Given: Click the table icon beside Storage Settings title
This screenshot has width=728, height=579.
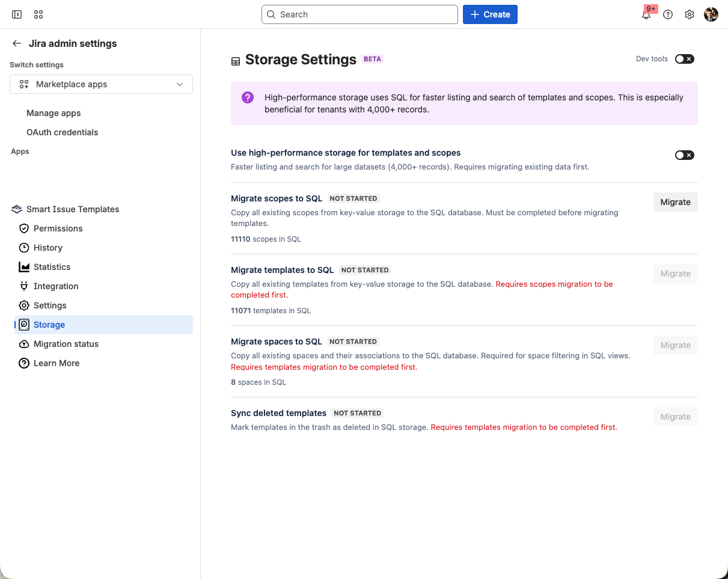Looking at the screenshot, I should pos(236,61).
